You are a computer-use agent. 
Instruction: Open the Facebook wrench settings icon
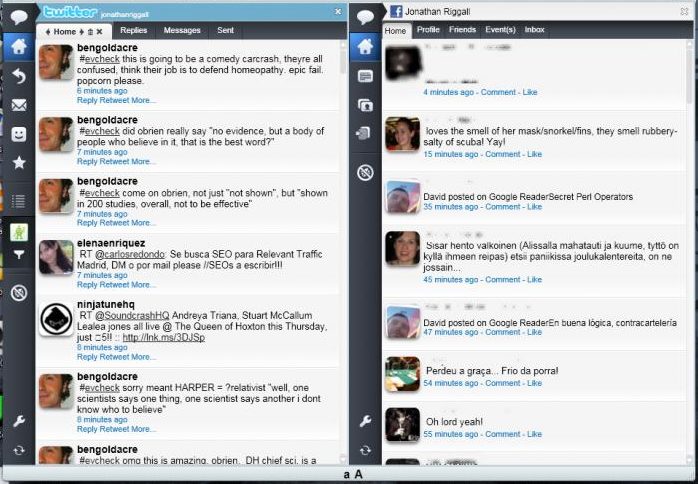[366, 421]
